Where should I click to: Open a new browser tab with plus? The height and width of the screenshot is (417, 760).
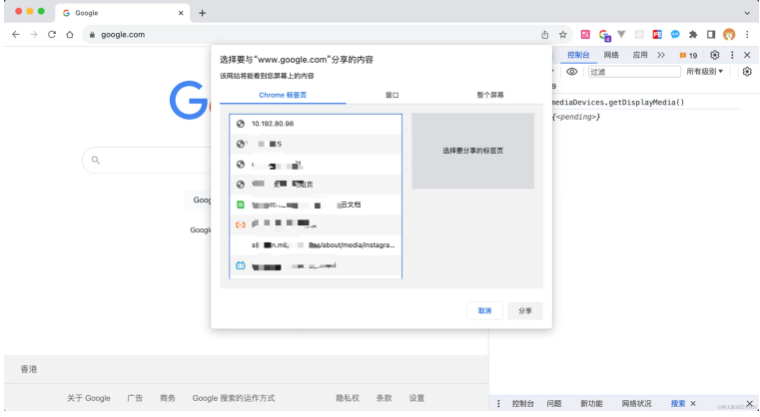[x=202, y=13]
